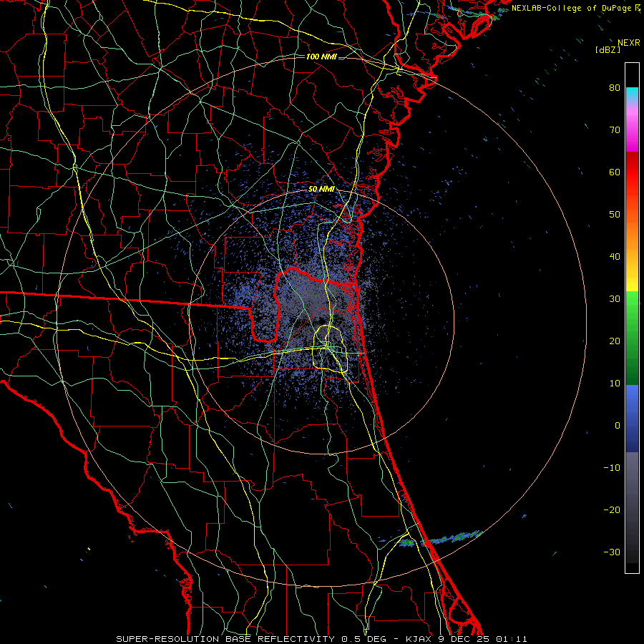
Task: Select the "NEXR" label above the scale
Action: tap(628, 43)
